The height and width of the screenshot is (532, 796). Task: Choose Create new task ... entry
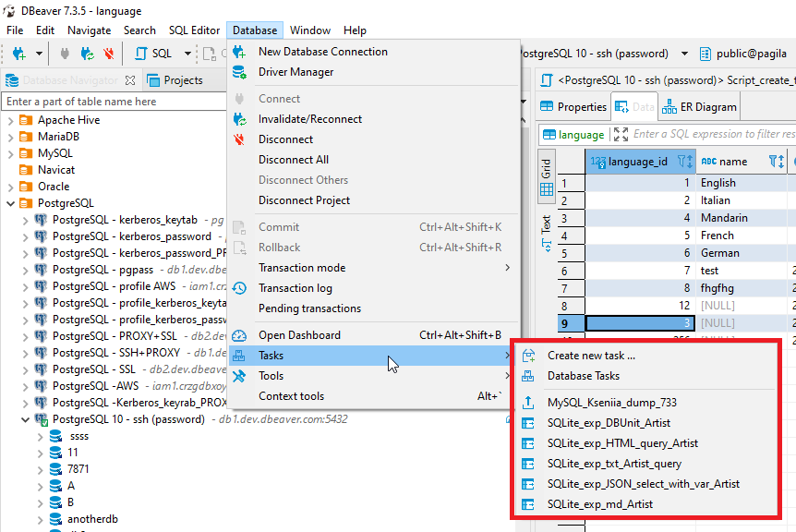[646, 356]
